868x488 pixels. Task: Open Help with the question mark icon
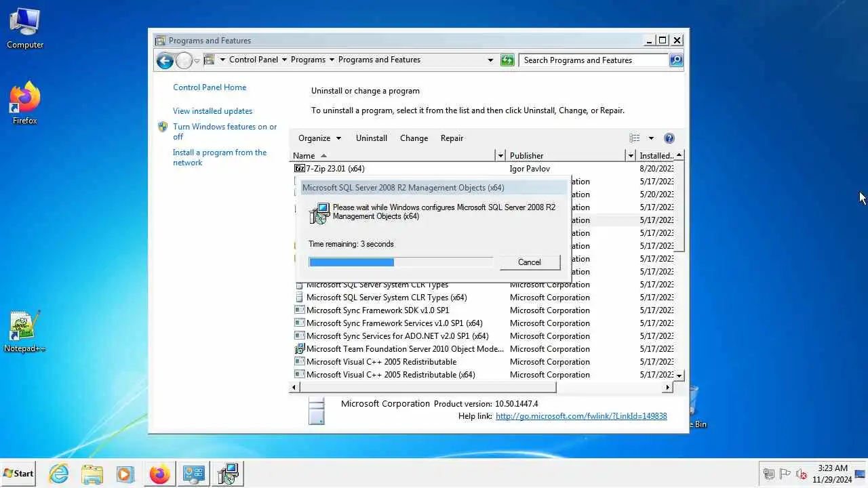tap(669, 138)
